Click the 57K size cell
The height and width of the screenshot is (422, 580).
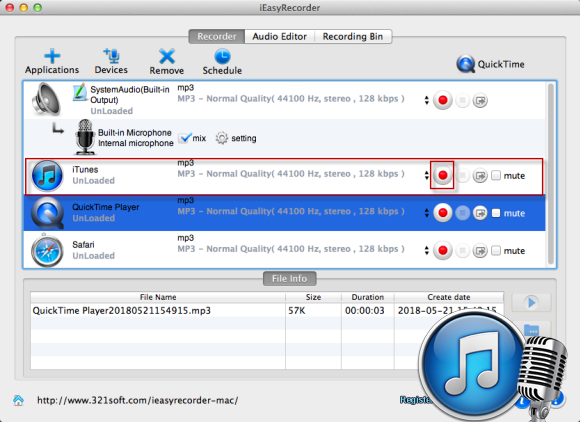(297, 310)
